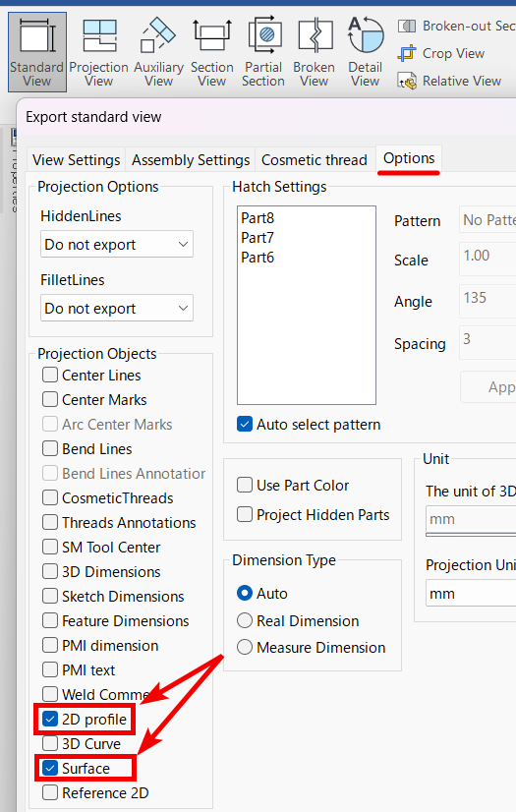Select the Standard View tool

tap(36, 52)
